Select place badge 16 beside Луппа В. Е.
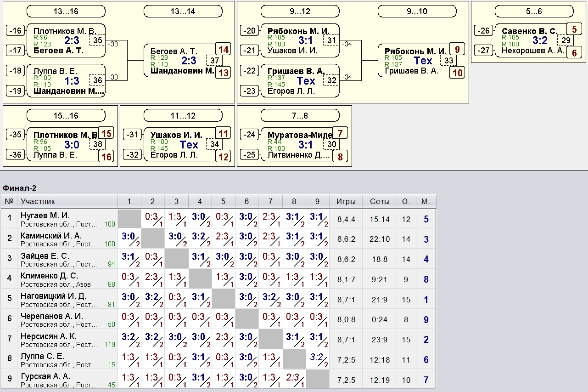 [x=106, y=157]
